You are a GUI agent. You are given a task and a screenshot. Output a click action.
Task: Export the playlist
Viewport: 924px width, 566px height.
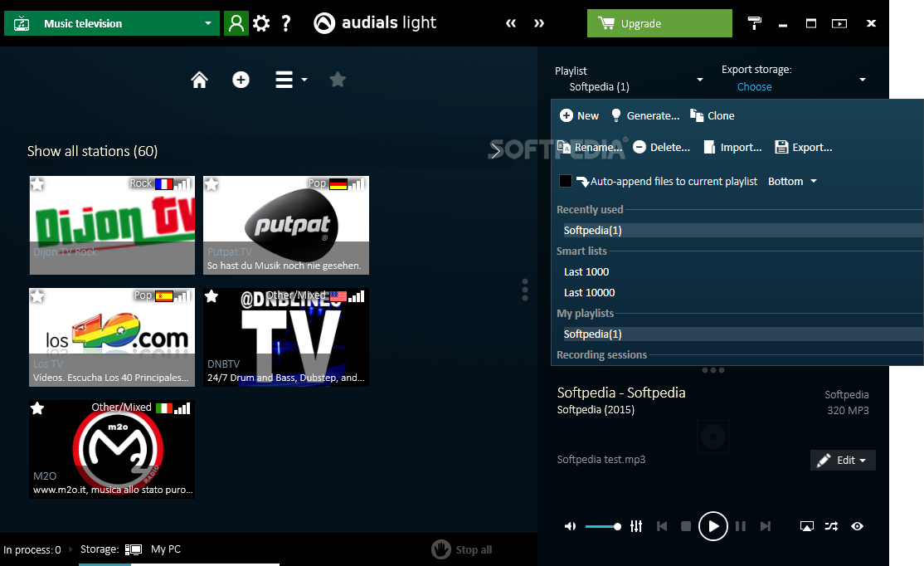coord(803,148)
